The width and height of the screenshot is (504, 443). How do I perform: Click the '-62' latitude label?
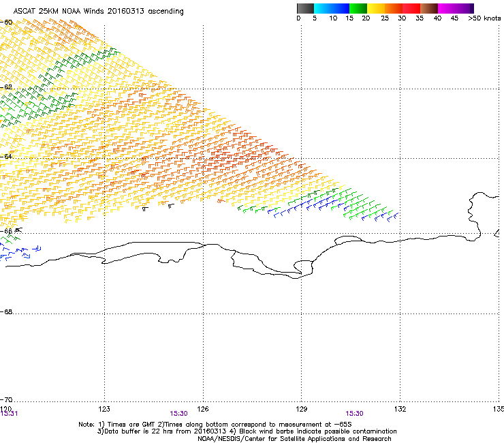click(x=6, y=87)
